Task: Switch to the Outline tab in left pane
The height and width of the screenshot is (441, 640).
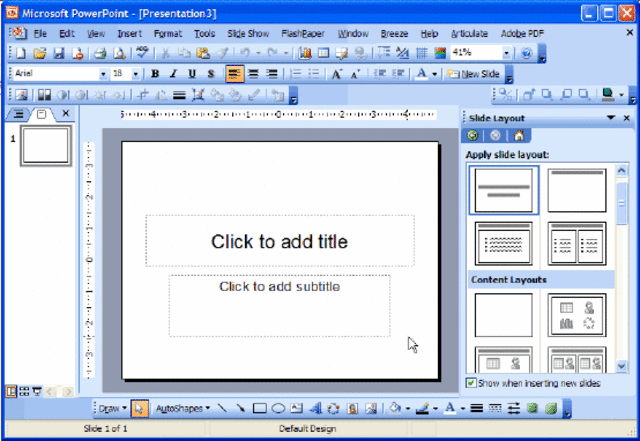Action: [x=18, y=114]
